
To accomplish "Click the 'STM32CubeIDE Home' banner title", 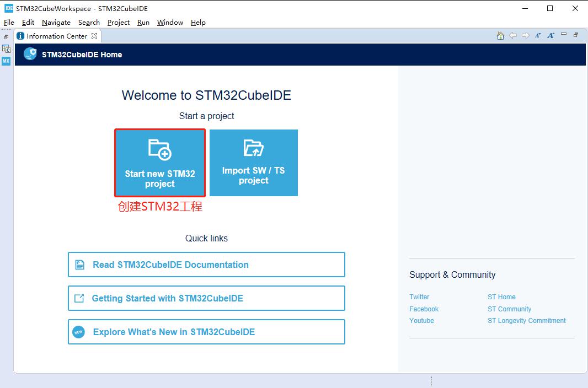I will 82,55.
